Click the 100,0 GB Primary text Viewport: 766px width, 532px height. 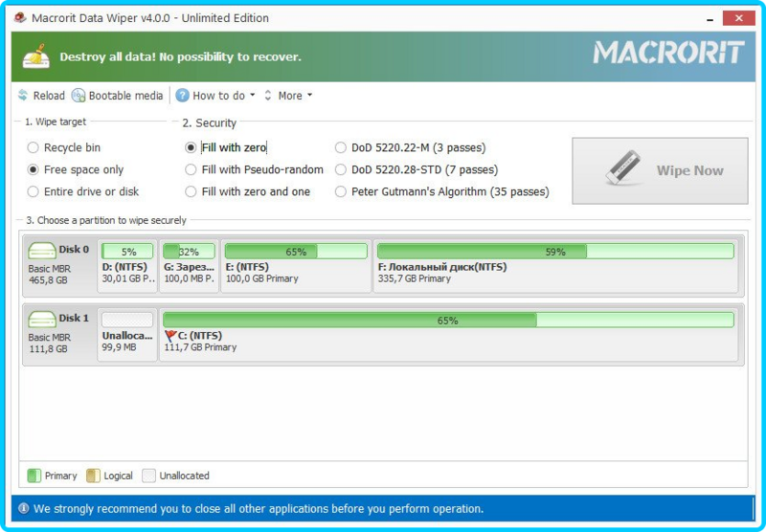(x=261, y=278)
